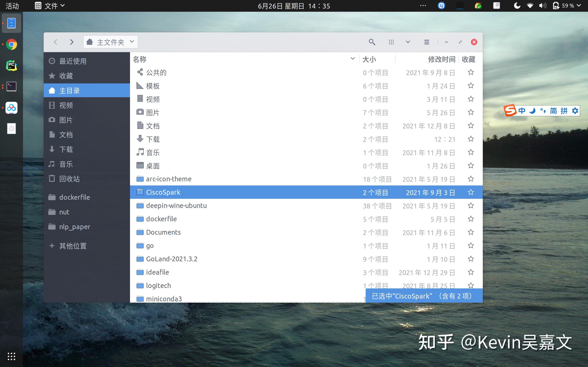Click the sort arrow on the 名称 column
Viewport: 588px width, 367px height.
pyautogui.click(x=353, y=59)
